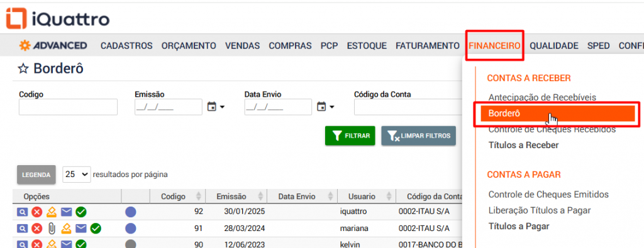644x248 pixels.
Task: Click the date cell 28/03/2024
Action: click(x=245, y=229)
